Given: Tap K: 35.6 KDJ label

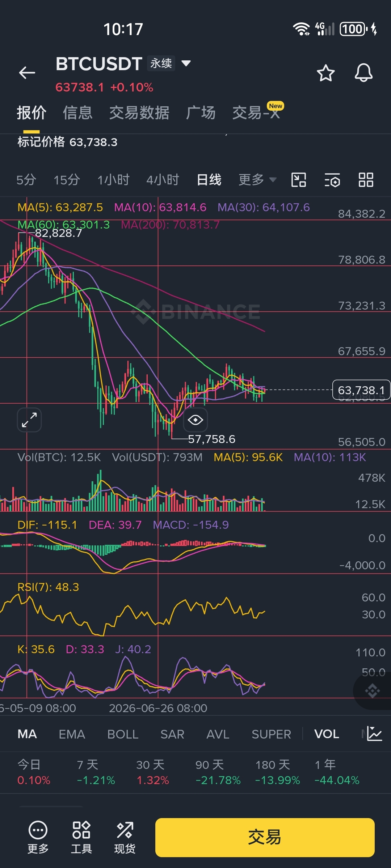Looking at the screenshot, I should [36, 649].
